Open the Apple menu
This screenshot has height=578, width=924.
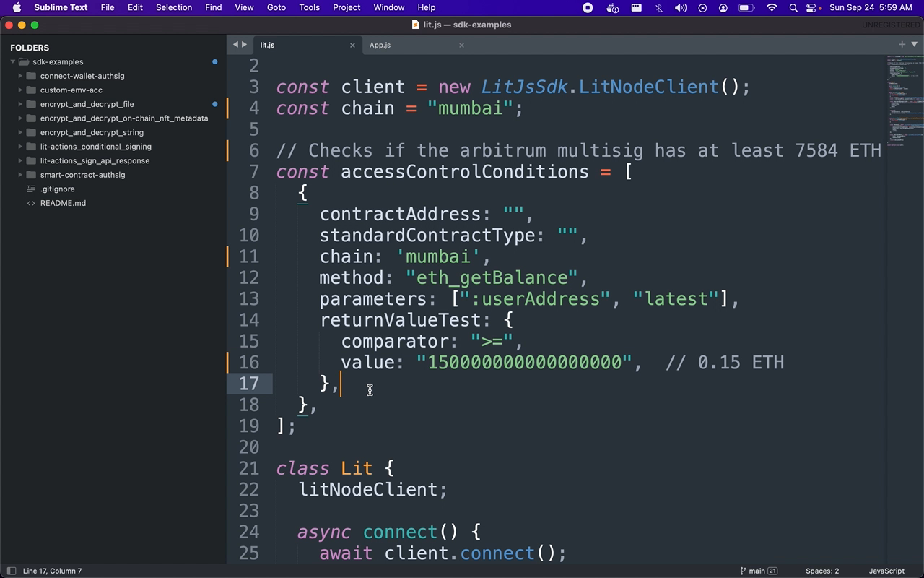(x=17, y=7)
